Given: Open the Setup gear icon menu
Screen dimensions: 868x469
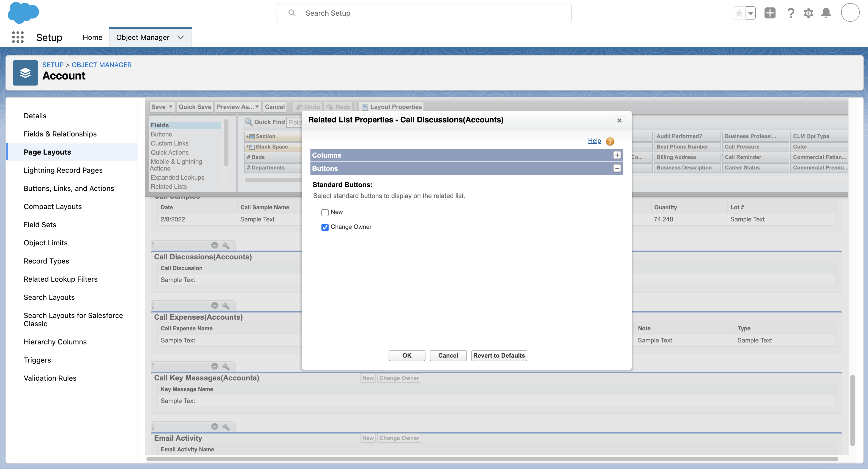Looking at the screenshot, I should coord(808,13).
